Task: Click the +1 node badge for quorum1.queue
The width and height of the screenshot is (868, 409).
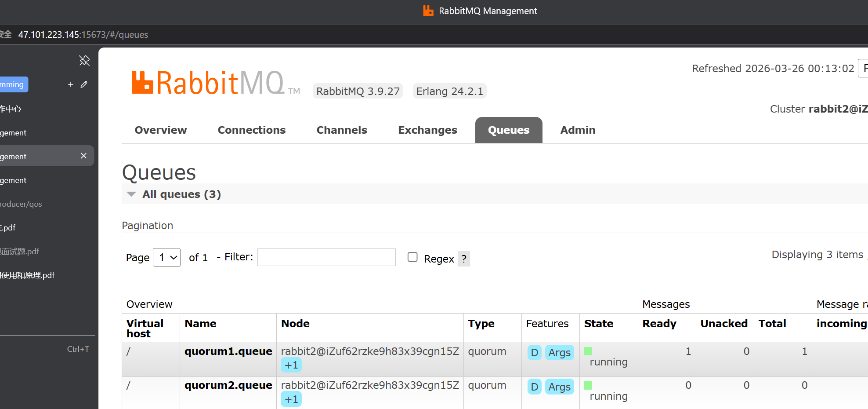Action: 291,365
